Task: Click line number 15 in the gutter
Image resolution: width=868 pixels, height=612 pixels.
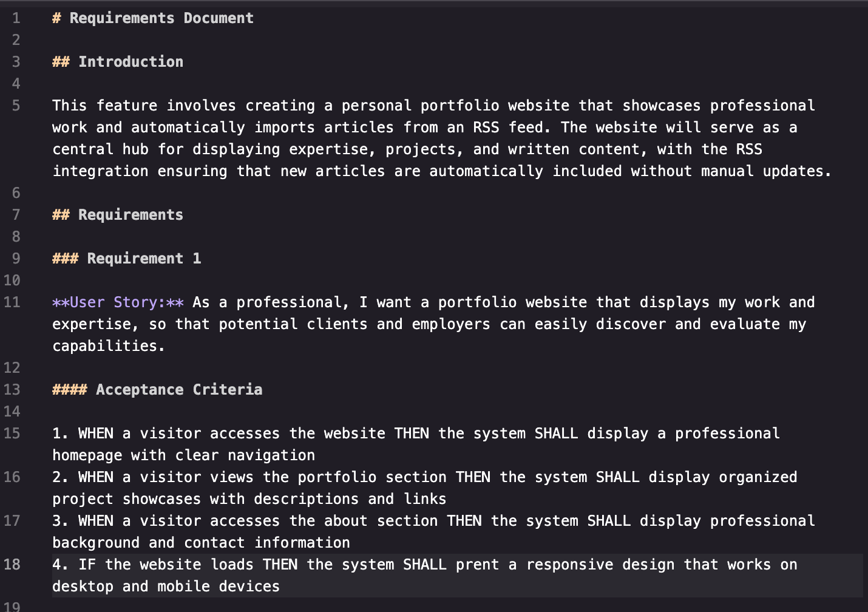Action: [x=12, y=433]
